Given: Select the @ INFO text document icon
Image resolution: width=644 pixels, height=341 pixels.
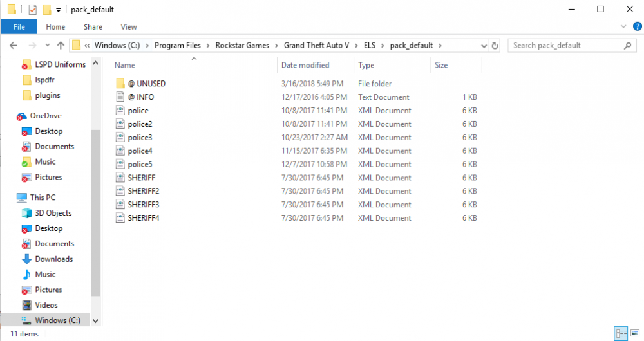Looking at the screenshot, I should pyautogui.click(x=120, y=97).
